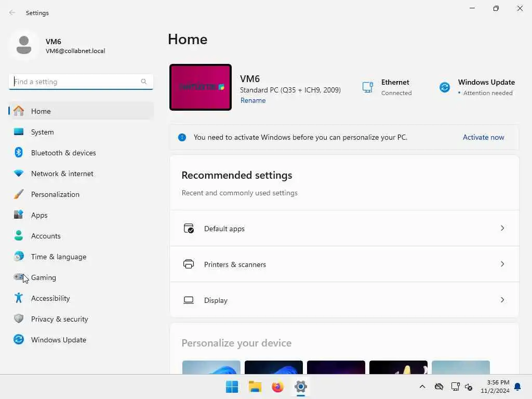Click the network tray icon
Image resolution: width=532 pixels, height=399 pixels.
click(455, 387)
